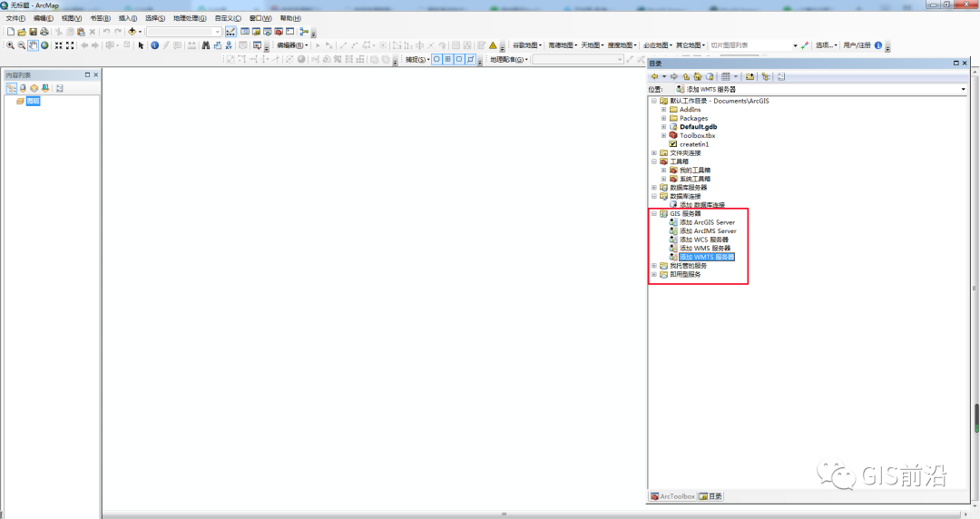
Task: Open 谷歌地图 dropdown
Action: (527, 45)
